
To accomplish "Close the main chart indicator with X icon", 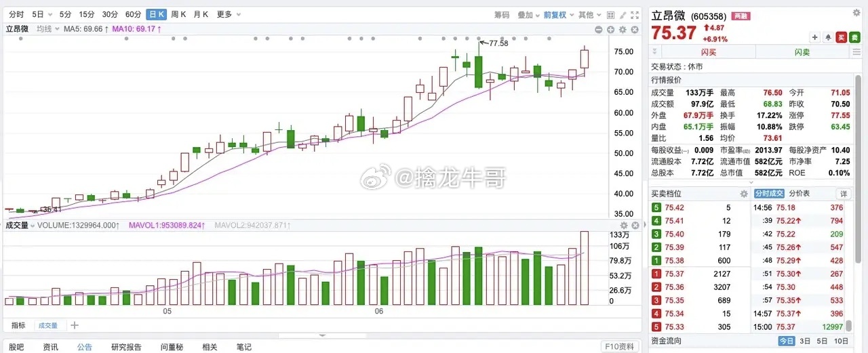I will coord(635,30).
